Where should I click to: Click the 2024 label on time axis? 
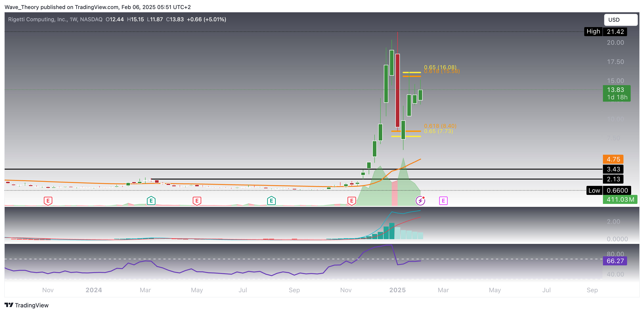(x=94, y=290)
